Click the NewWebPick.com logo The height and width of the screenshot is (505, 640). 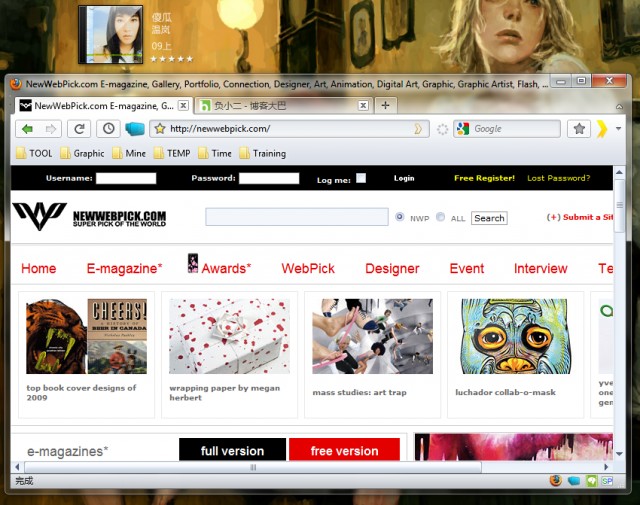(x=89, y=216)
